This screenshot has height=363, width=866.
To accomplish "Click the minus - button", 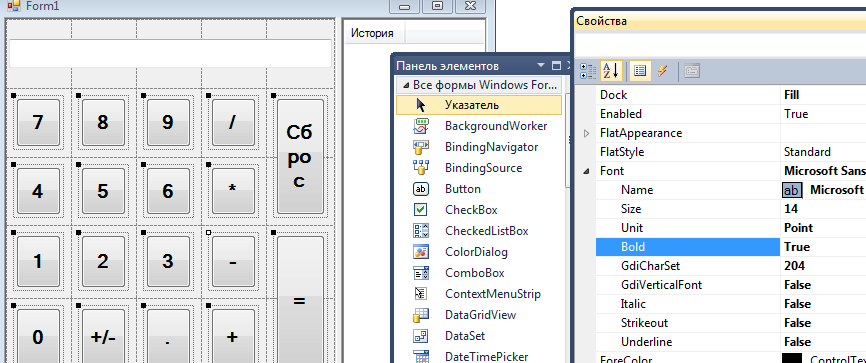I will coord(233,261).
